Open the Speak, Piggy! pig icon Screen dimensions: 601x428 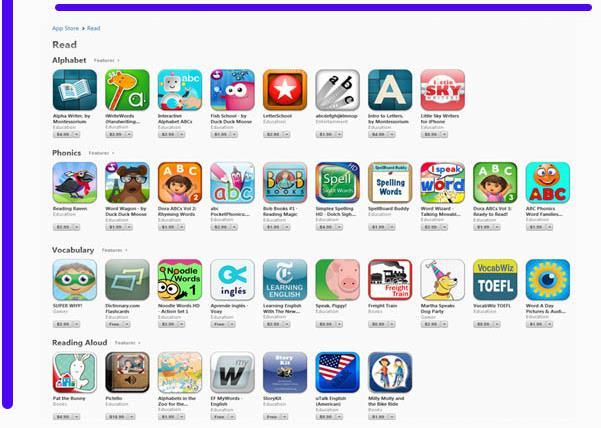(337, 280)
